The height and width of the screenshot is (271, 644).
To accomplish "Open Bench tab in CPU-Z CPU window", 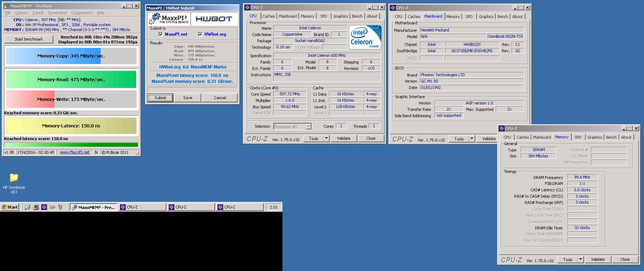I will (357, 16).
